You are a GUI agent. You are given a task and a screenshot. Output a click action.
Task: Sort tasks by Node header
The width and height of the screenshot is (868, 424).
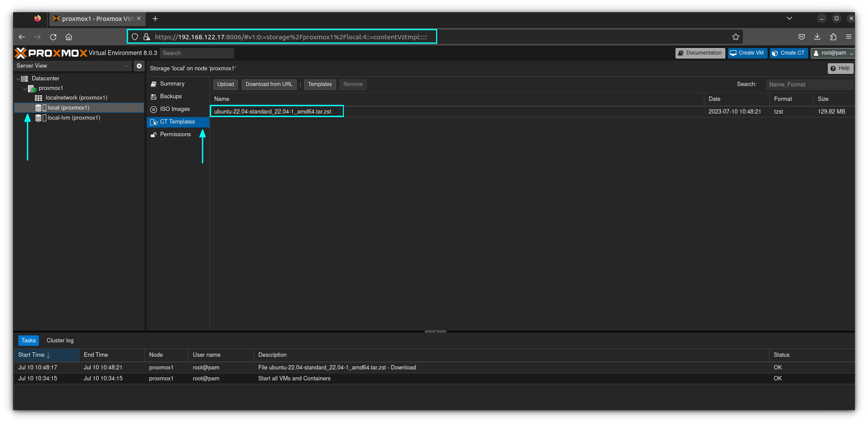point(166,355)
